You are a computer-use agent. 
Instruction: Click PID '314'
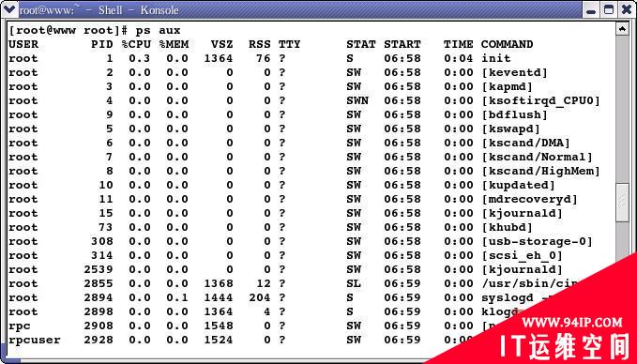tap(102, 255)
